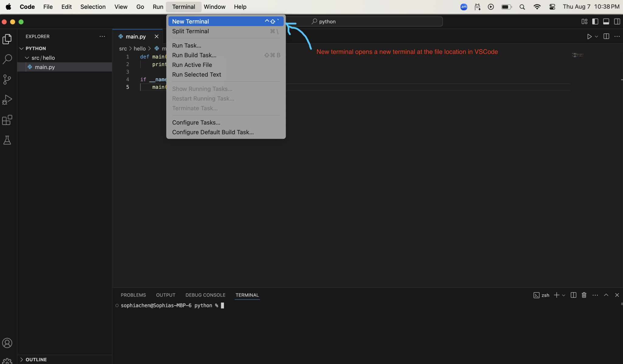Open the Run and Debug view
This screenshot has width=623, height=364.
click(7, 100)
